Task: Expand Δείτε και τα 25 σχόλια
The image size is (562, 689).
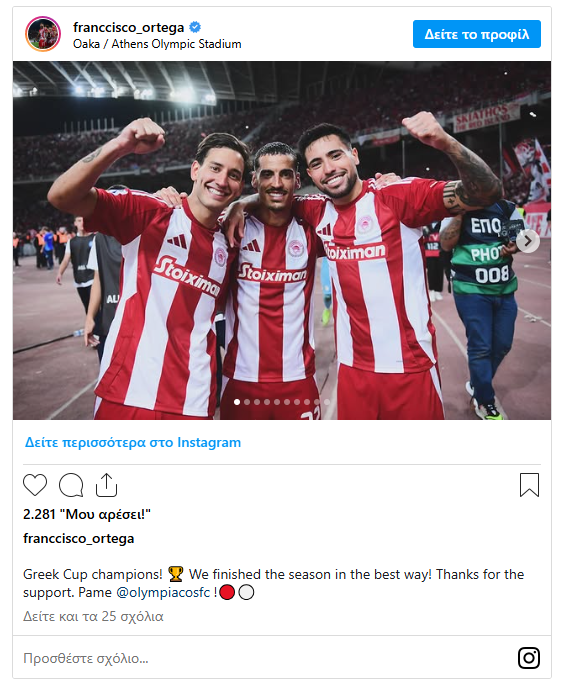Action: pos(93,616)
